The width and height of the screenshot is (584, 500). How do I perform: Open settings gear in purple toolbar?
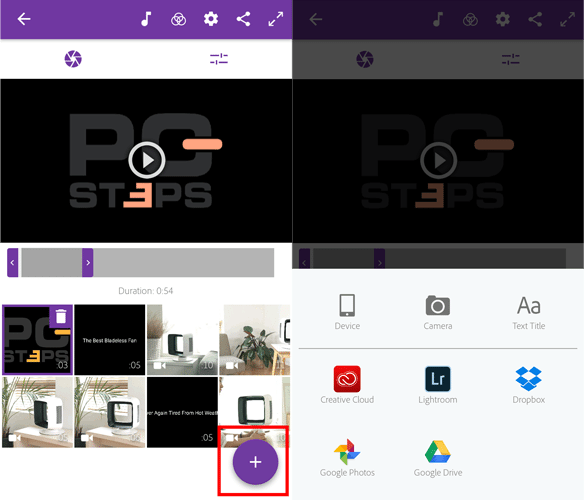[211, 19]
